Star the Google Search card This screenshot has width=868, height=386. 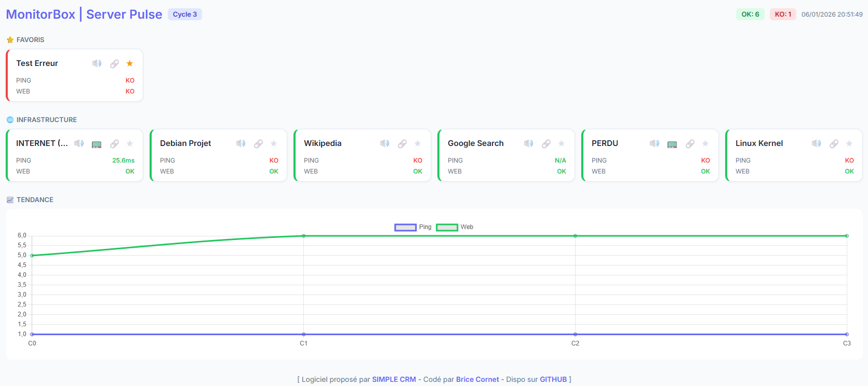(x=562, y=143)
